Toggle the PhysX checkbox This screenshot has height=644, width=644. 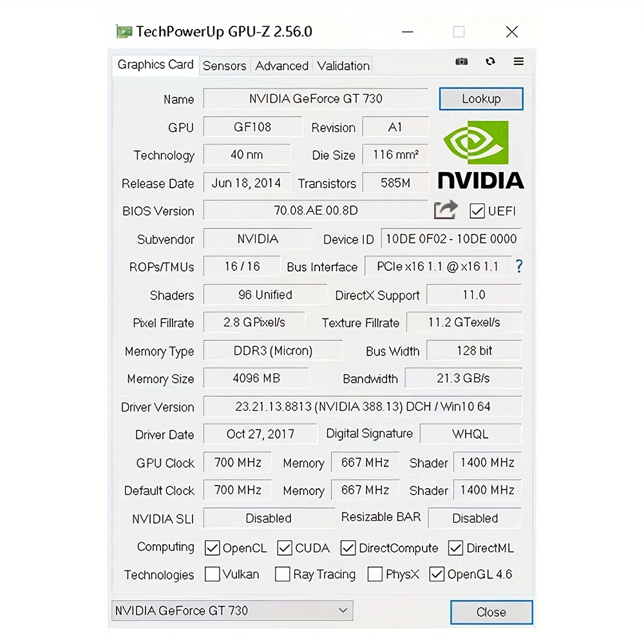(x=375, y=574)
